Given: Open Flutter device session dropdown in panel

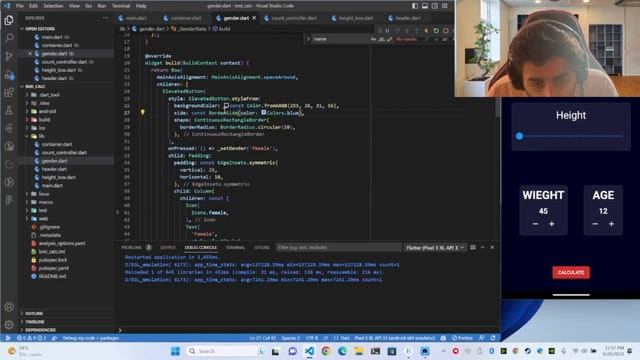Looking at the screenshot, I should coord(435,247).
